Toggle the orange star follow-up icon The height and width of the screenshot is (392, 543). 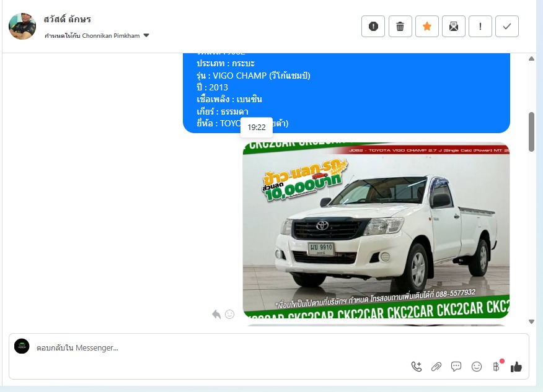(426, 26)
